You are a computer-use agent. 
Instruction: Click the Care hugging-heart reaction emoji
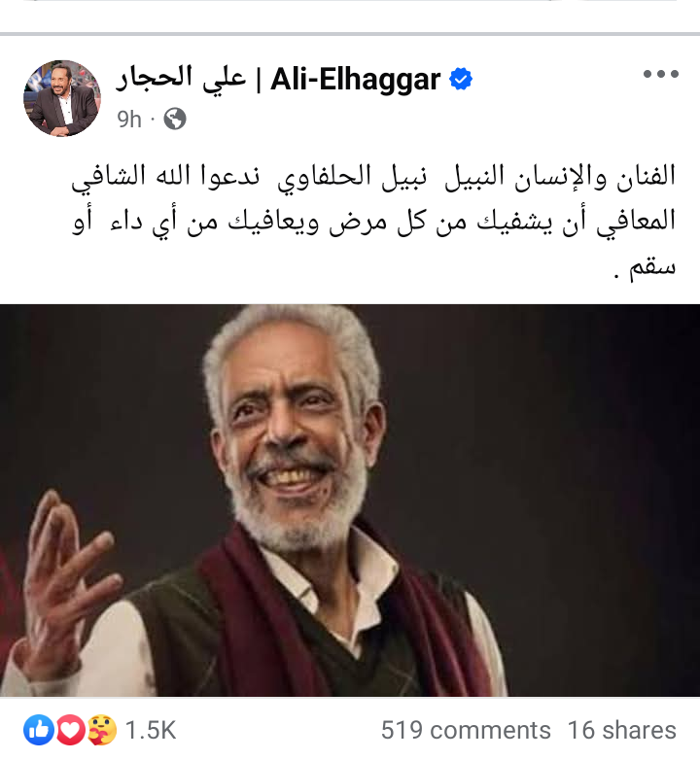[x=102, y=730]
